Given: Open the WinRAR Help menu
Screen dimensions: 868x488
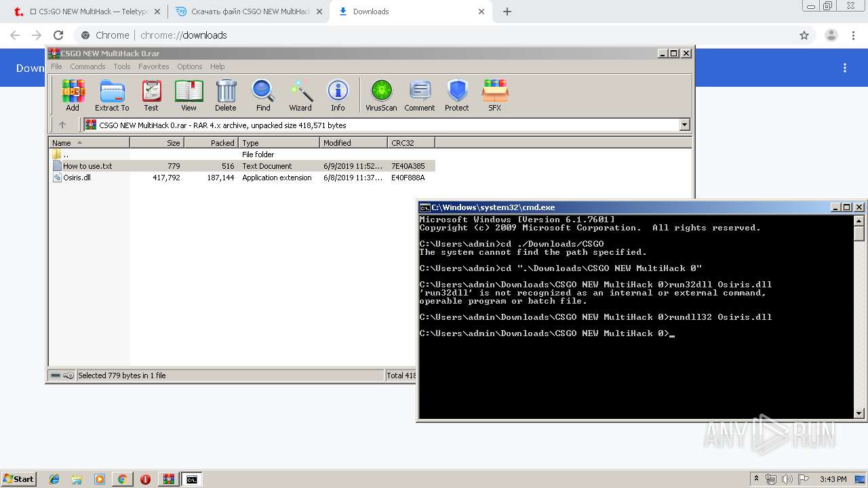Looking at the screenshot, I should click(x=217, y=66).
